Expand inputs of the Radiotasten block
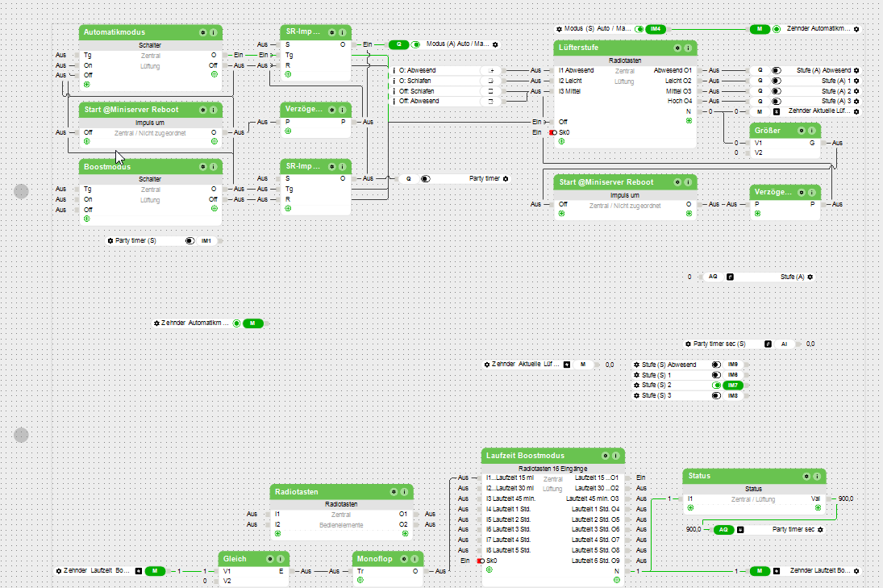Viewport: 883px width, 588px height. (277, 533)
